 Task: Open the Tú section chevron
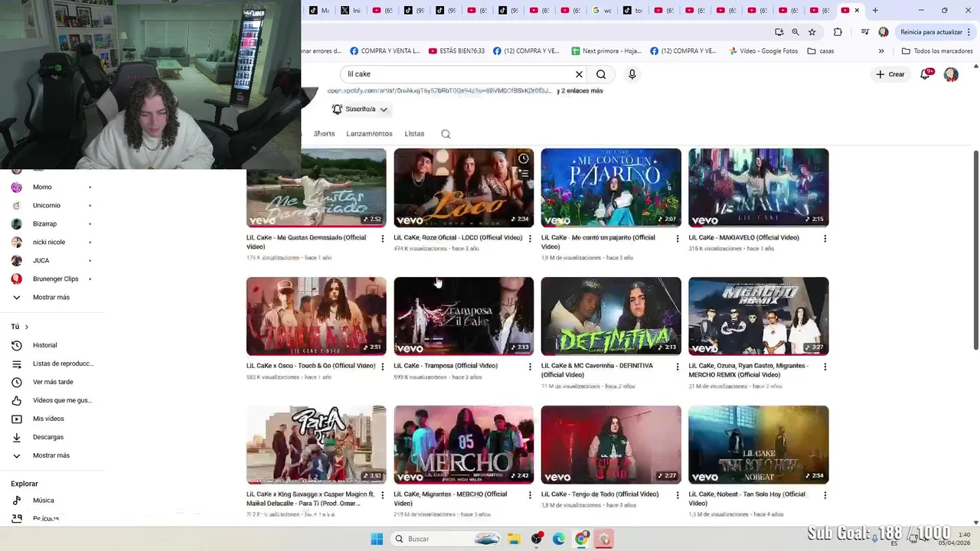point(27,327)
